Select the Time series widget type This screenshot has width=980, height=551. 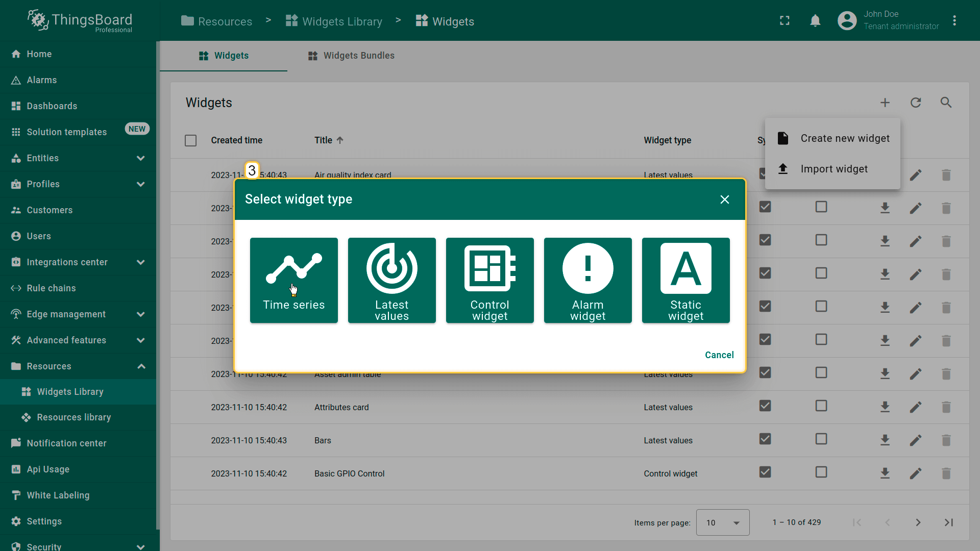tap(293, 280)
